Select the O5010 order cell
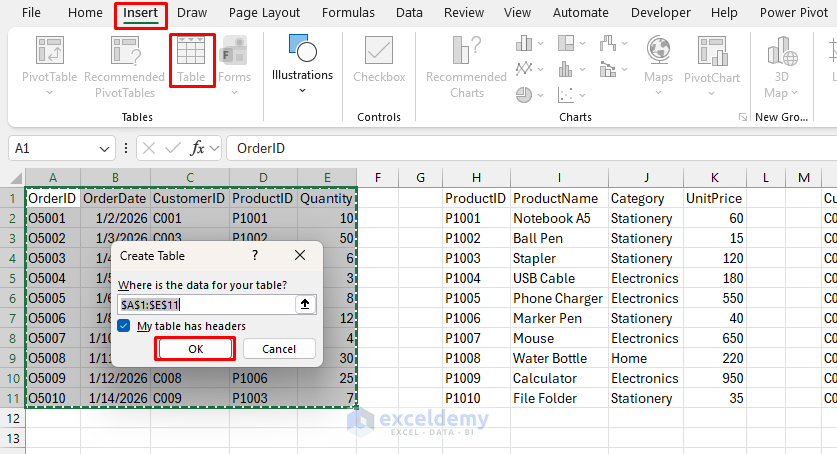 coord(53,399)
